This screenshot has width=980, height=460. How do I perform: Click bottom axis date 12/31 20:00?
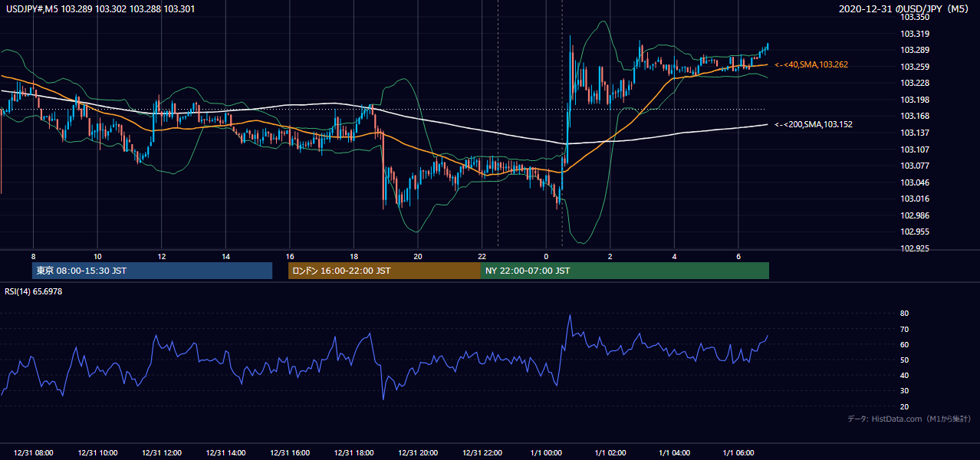pos(417,453)
